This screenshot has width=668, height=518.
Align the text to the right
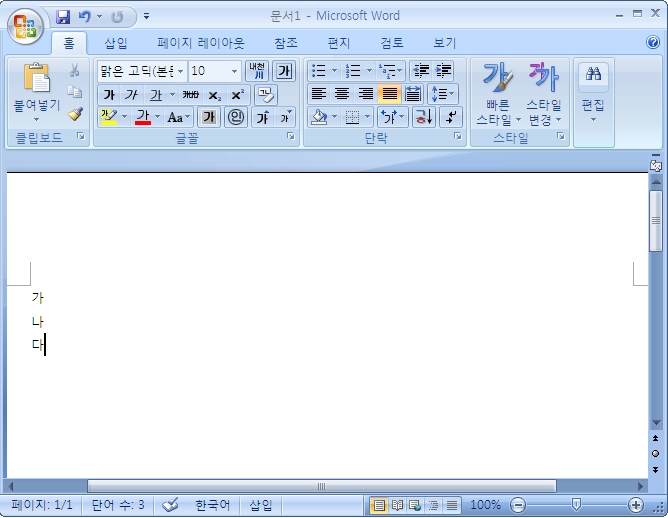tap(366, 94)
